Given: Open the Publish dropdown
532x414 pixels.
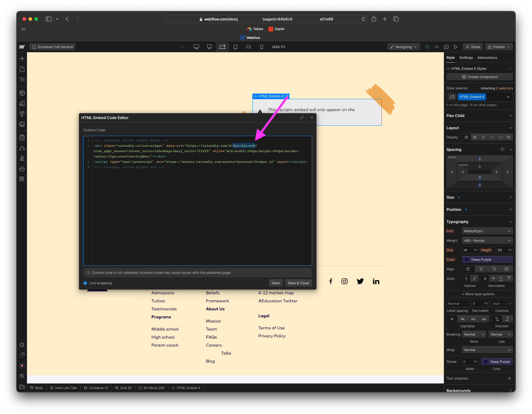Looking at the screenshot, I should click(498, 47).
